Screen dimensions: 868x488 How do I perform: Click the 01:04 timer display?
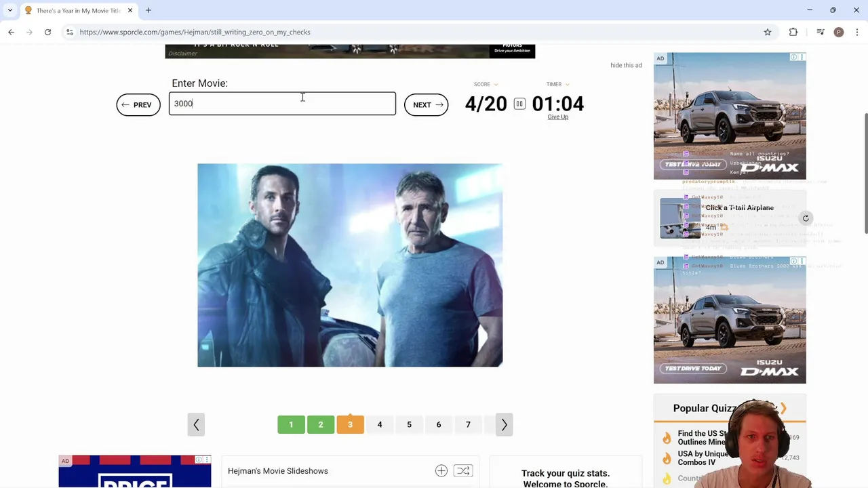click(557, 104)
